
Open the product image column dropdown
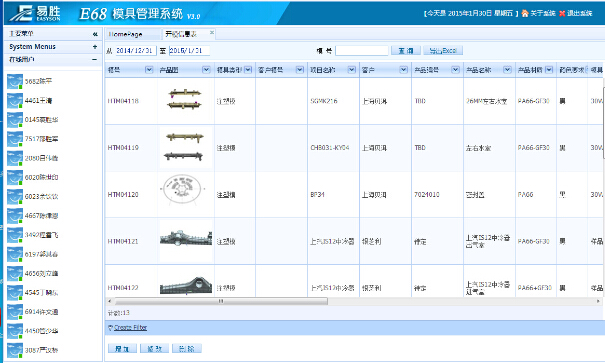click(x=206, y=70)
